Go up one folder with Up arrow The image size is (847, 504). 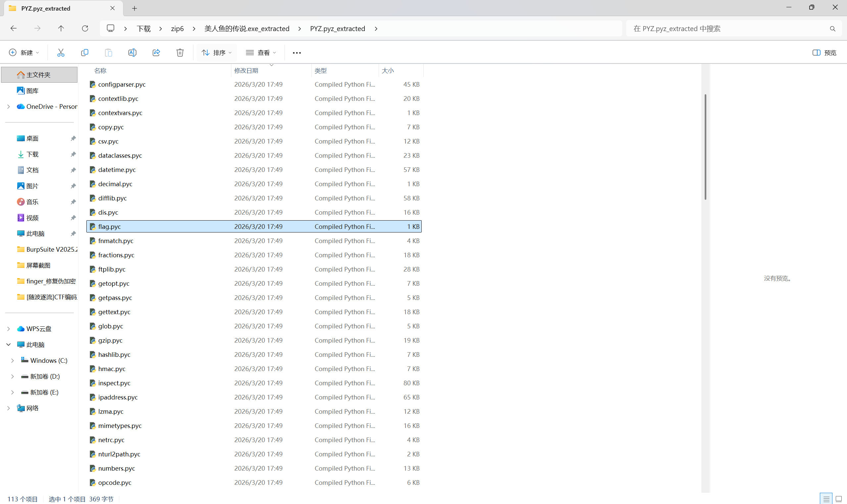(61, 28)
